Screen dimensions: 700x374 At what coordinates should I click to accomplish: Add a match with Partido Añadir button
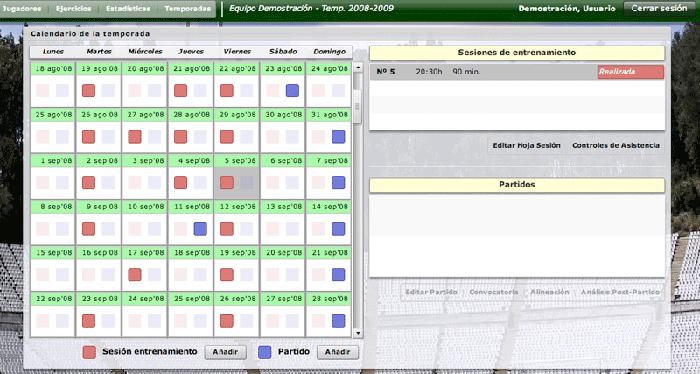tap(338, 352)
